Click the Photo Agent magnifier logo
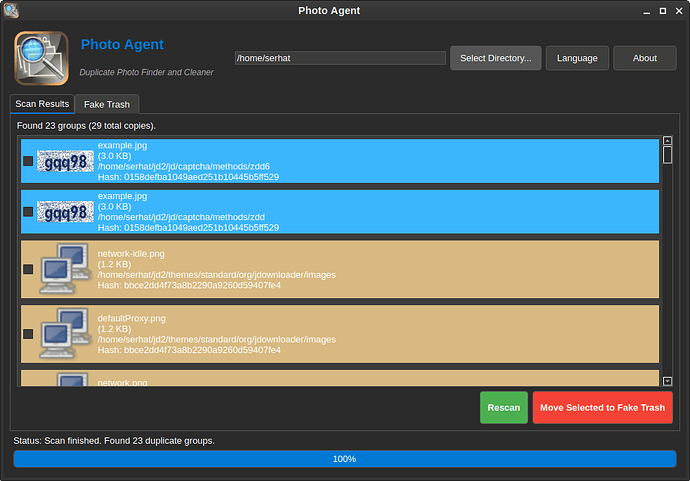690x481 pixels. tap(42, 59)
